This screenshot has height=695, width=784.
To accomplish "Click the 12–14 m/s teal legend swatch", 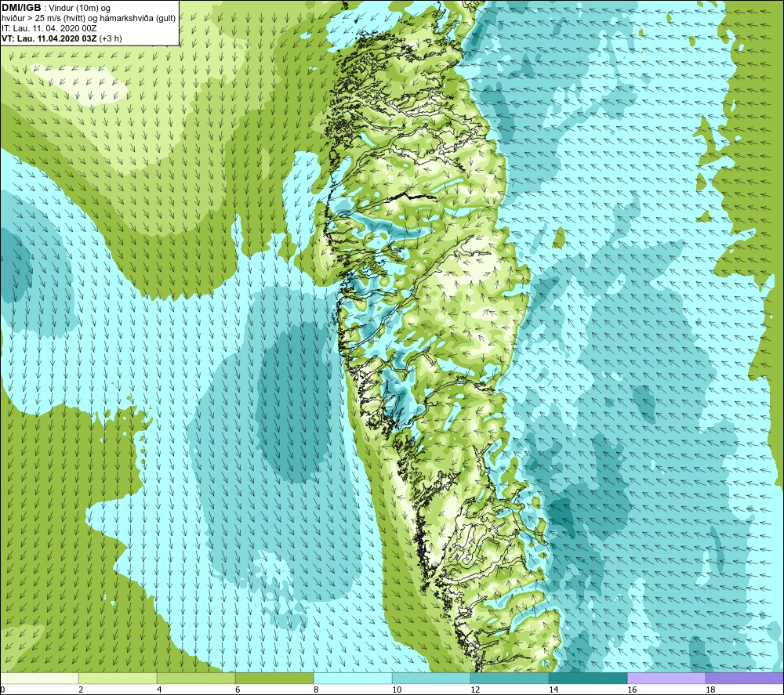I will [x=510, y=678].
